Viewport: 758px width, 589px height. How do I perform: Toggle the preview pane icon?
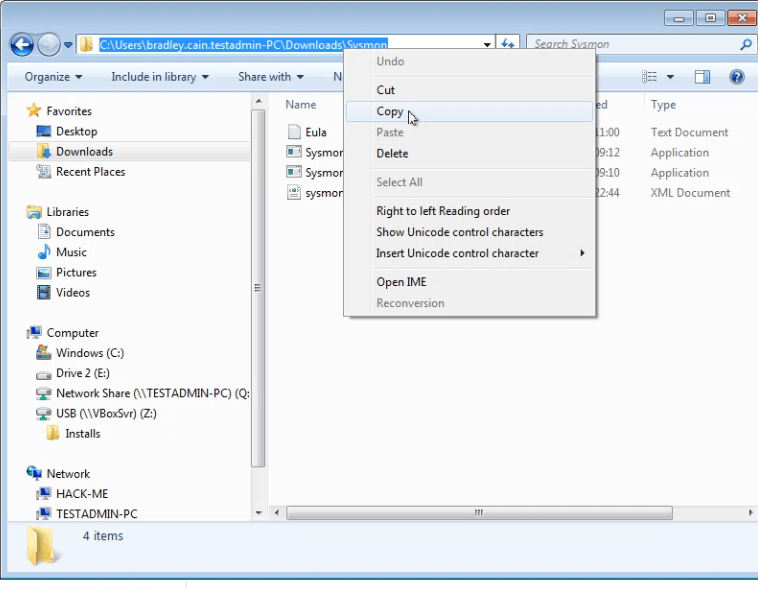click(702, 77)
